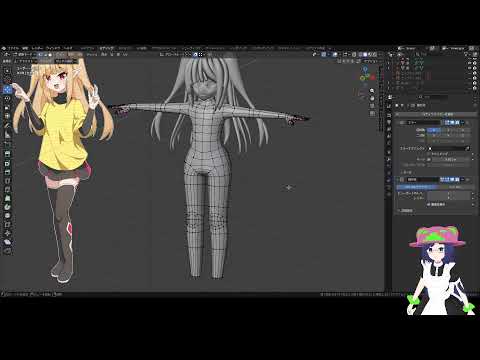
Task: Expand the Subdivision Advanced section
Action: pos(405,210)
